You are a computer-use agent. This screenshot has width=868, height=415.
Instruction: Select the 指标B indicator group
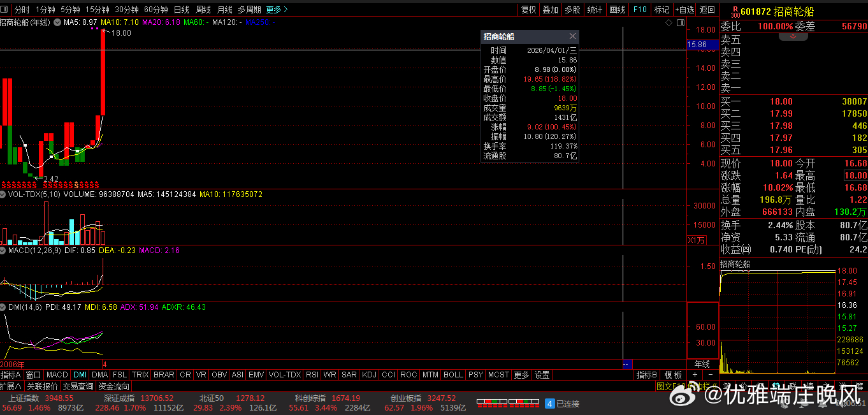pos(646,375)
